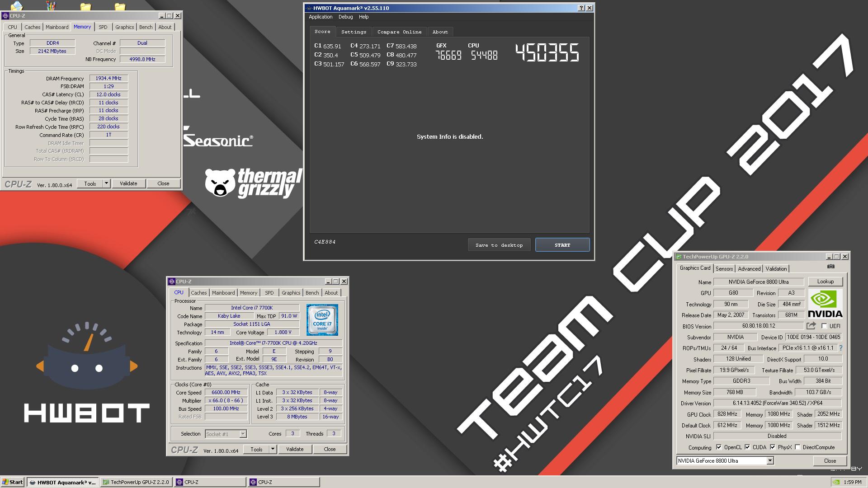
Task: Select HWBOT Aquamark taskbar button
Action: (x=63, y=482)
